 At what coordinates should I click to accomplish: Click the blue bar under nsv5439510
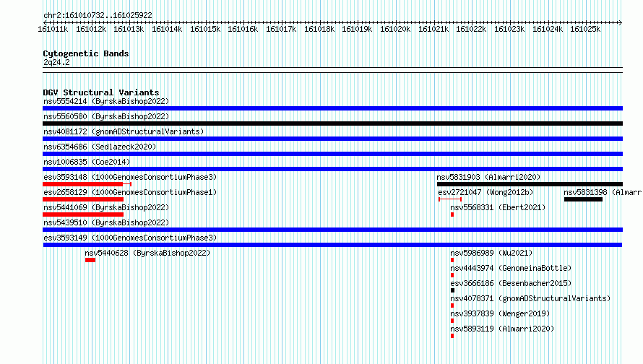coord(332,230)
